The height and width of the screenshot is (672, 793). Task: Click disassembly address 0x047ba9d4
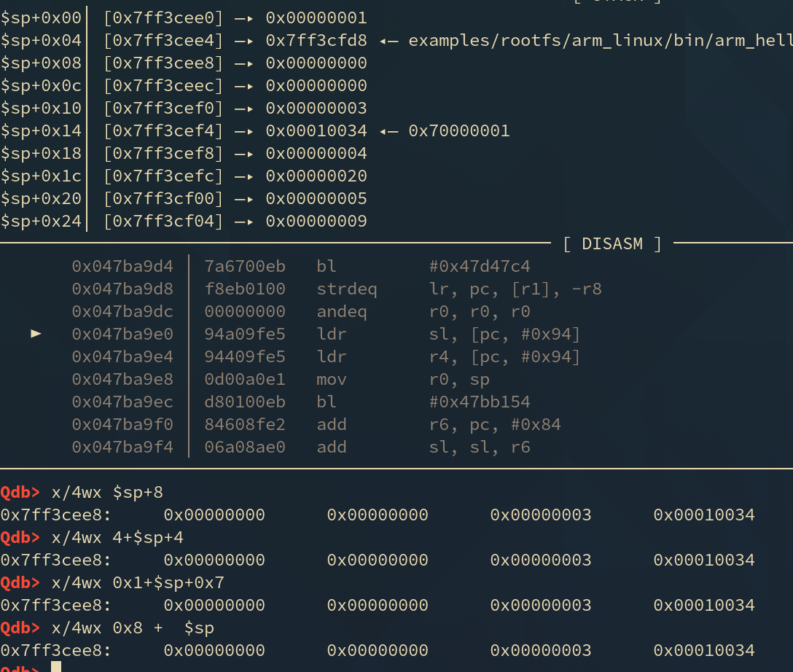point(122,267)
